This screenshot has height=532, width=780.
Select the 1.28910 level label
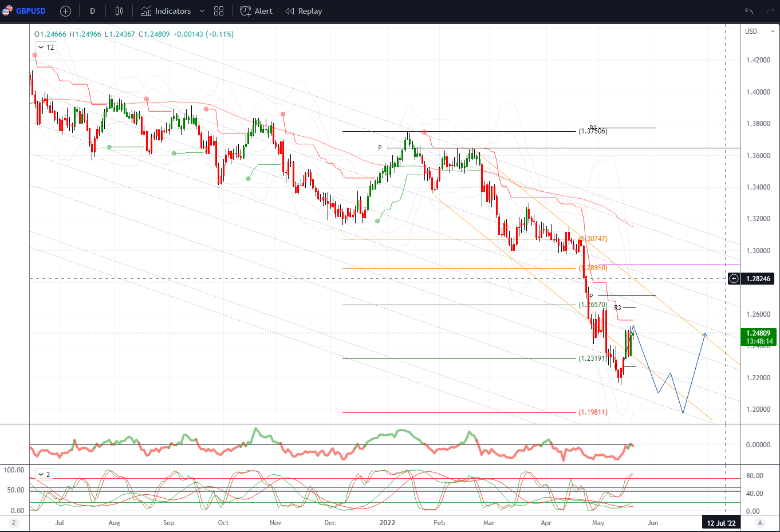(x=593, y=268)
